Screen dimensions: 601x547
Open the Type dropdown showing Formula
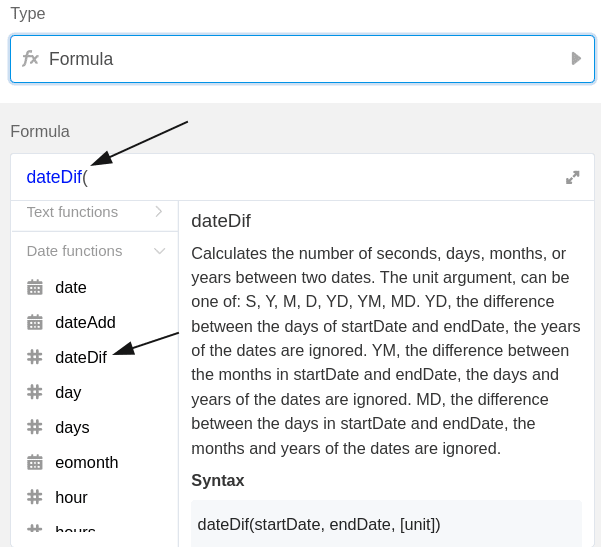[x=300, y=59]
